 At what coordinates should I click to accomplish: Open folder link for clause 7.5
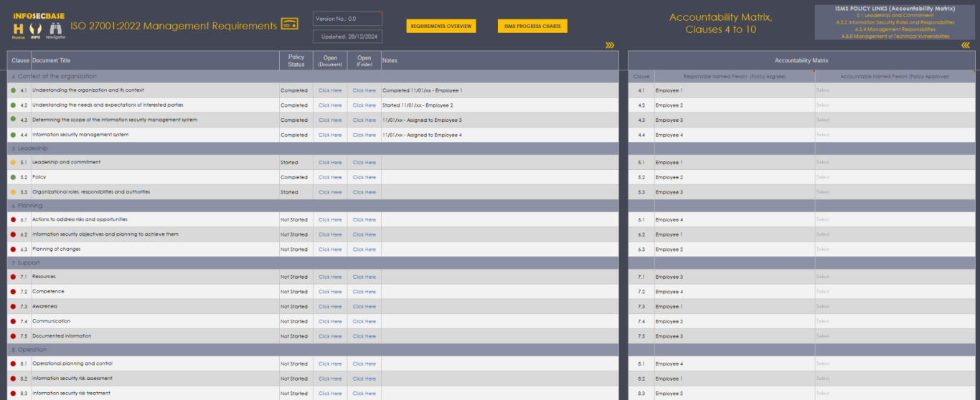tap(364, 336)
